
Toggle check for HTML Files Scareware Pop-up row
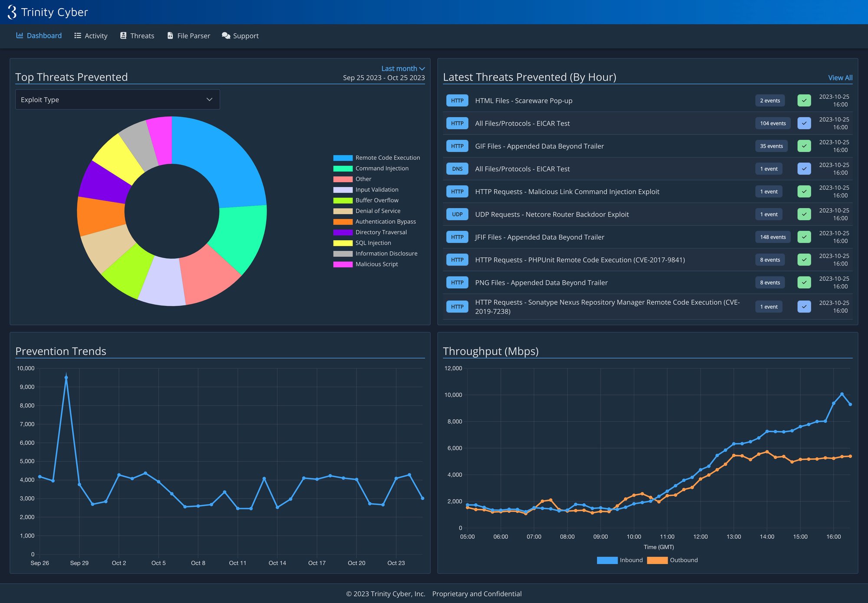click(804, 101)
